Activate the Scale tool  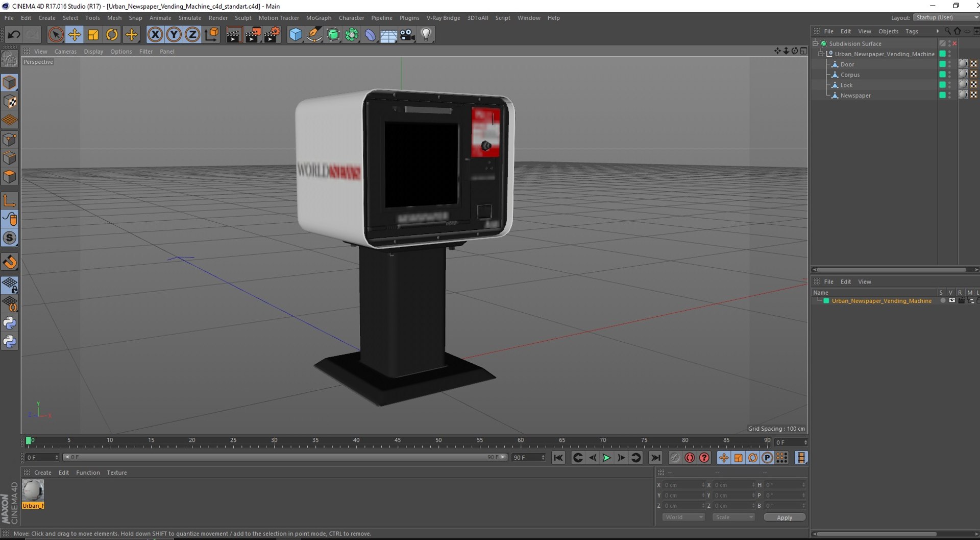tap(93, 35)
